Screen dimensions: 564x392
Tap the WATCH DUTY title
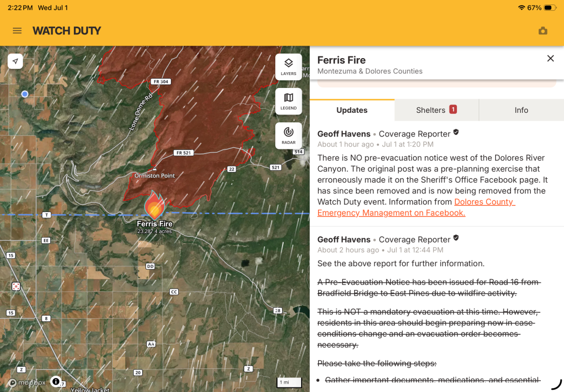67,31
